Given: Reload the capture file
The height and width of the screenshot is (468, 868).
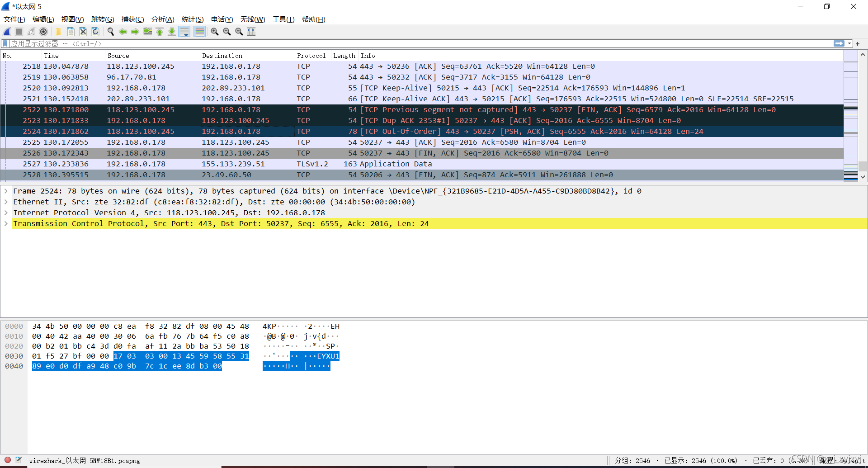Looking at the screenshot, I should 95,32.
